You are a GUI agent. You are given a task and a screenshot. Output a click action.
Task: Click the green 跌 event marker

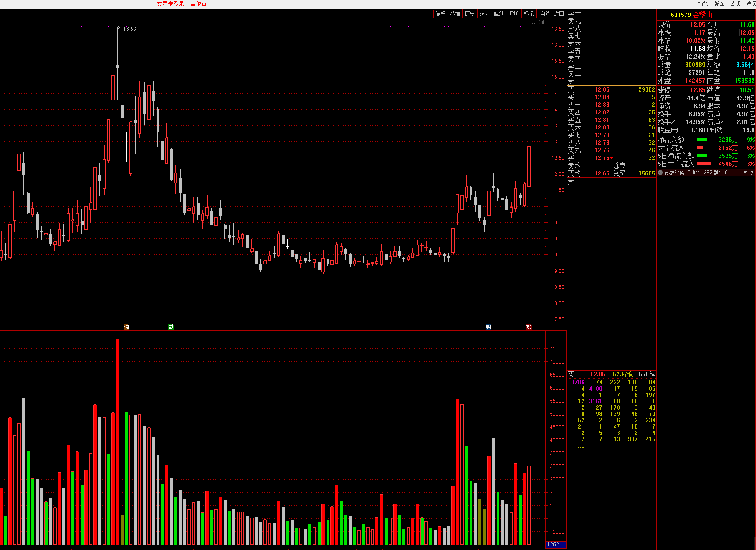pyautogui.click(x=171, y=327)
